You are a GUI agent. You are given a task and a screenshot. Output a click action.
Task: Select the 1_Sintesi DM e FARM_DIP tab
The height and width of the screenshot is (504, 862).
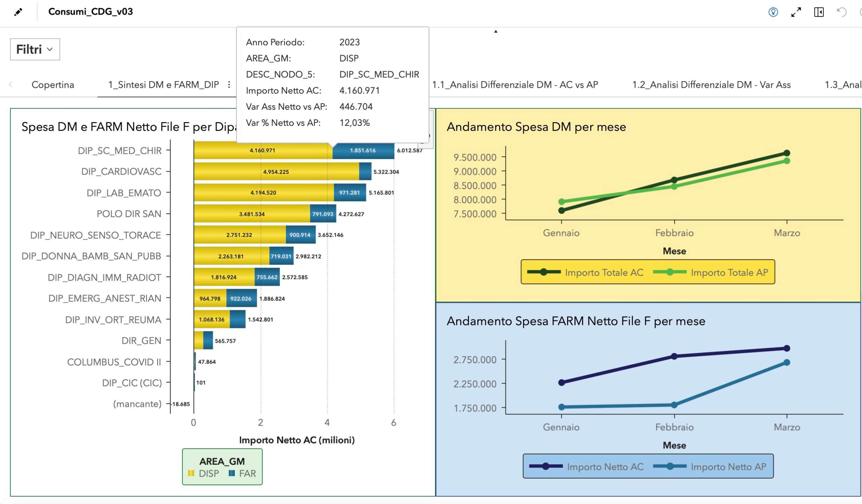(x=164, y=84)
